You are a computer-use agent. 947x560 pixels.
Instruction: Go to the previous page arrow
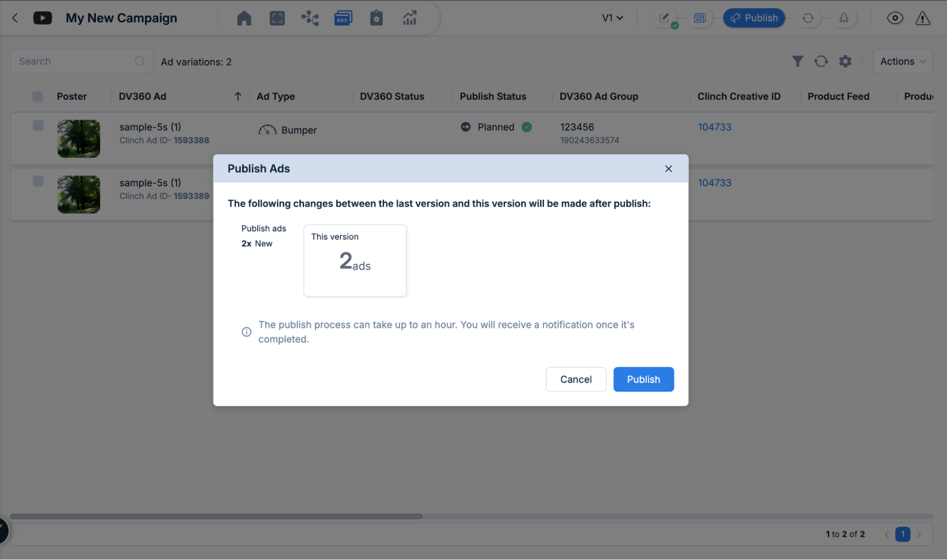click(886, 534)
